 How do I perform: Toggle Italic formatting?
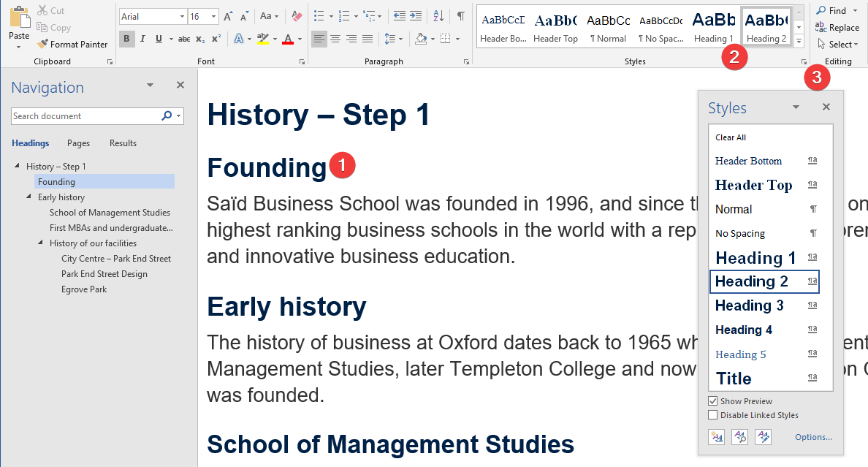142,39
